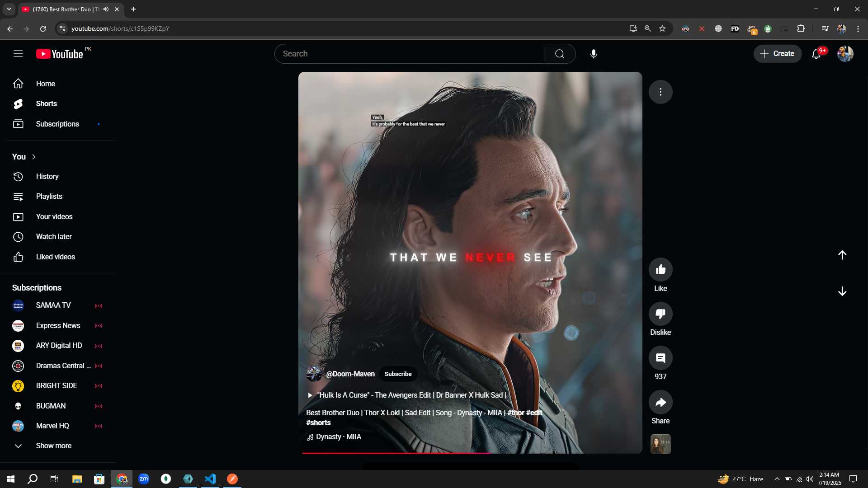Bookmark this page with the star
868x488 pixels.
(x=662, y=28)
